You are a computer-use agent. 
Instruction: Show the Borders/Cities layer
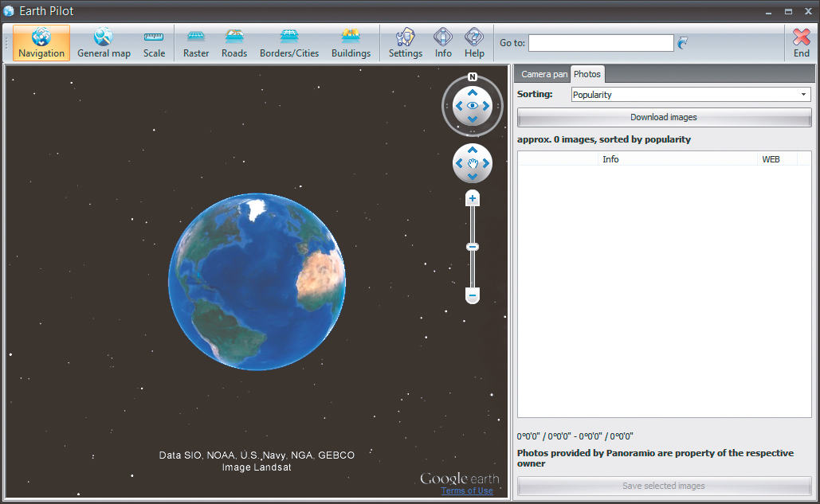coord(289,43)
